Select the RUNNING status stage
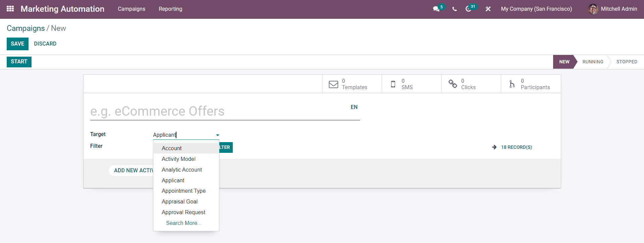The width and height of the screenshot is (644, 243). click(x=593, y=62)
